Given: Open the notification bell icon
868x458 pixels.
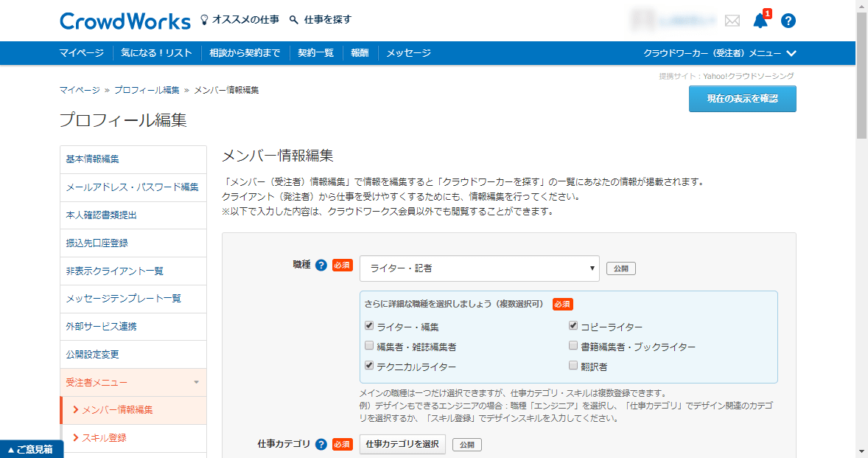Looking at the screenshot, I should click(760, 21).
